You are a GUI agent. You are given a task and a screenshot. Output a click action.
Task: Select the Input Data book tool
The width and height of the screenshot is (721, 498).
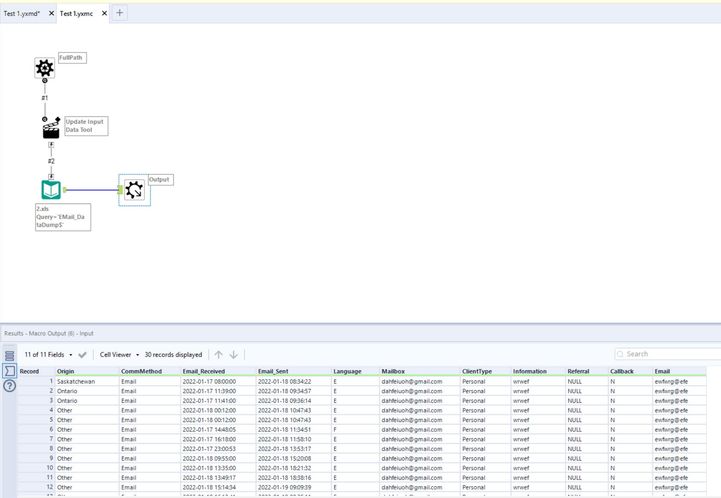click(x=51, y=189)
